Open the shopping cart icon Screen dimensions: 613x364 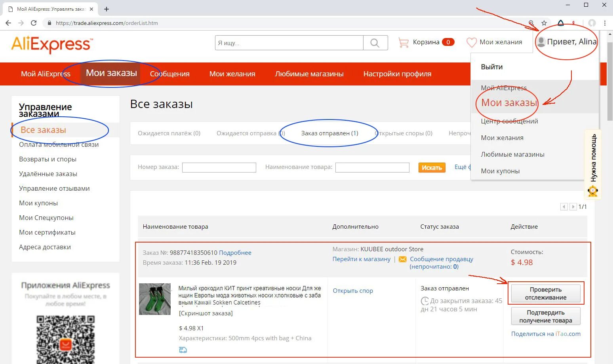tap(403, 42)
